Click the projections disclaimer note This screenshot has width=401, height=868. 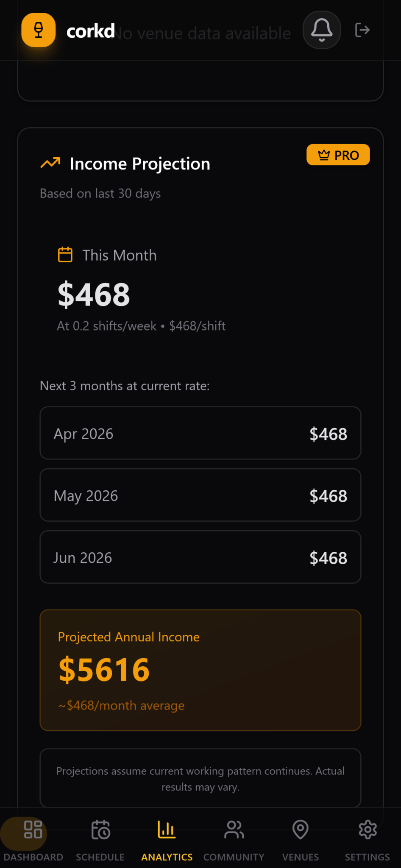(x=200, y=779)
